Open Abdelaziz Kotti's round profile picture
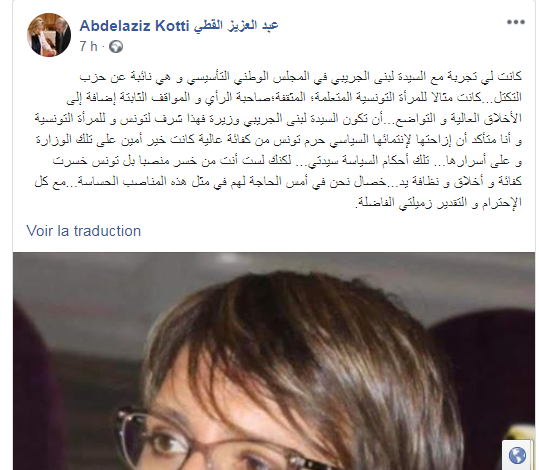This screenshot has width=539, height=470. pyautogui.click(x=49, y=35)
